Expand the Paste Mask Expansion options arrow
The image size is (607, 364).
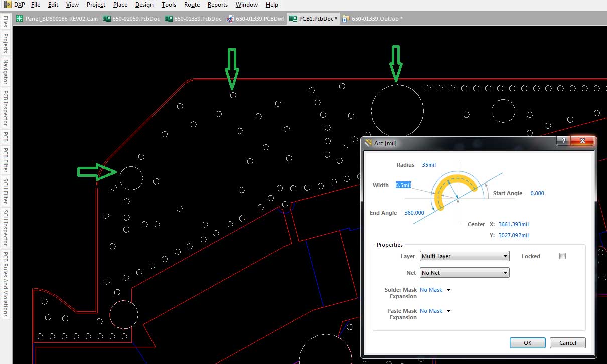(448, 311)
